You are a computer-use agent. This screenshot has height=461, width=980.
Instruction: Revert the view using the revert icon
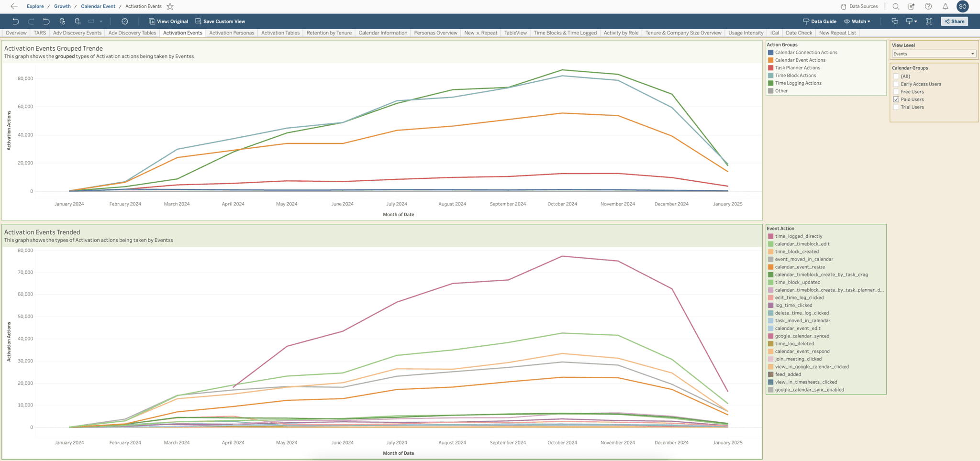point(46,21)
